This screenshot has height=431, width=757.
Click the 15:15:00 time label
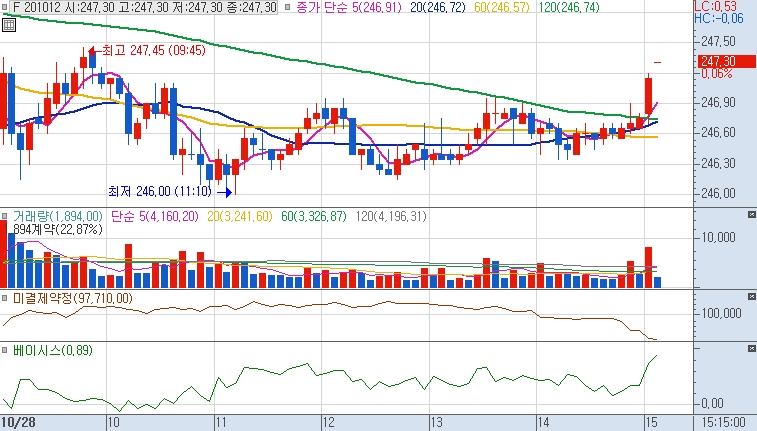[723, 423]
